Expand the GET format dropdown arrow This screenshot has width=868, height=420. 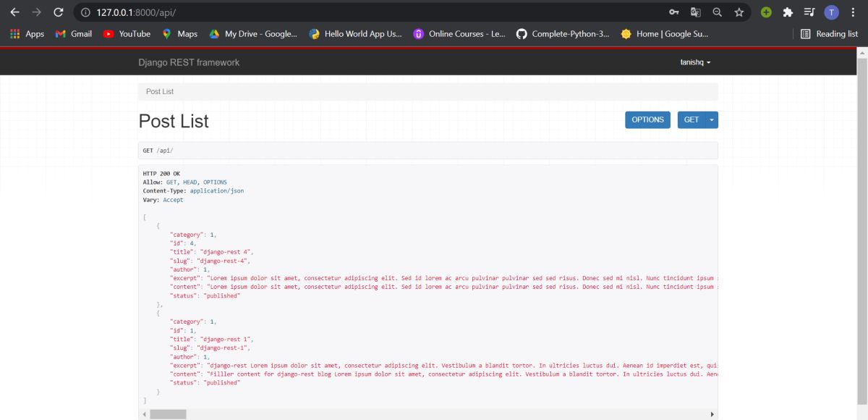[x=712, y=120]
